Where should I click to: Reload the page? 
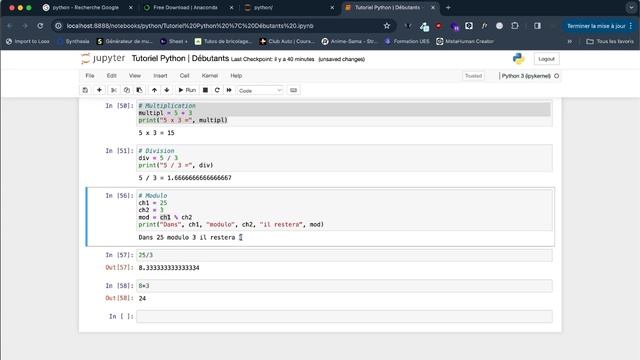pyautogui.click(x=40, y=26)
